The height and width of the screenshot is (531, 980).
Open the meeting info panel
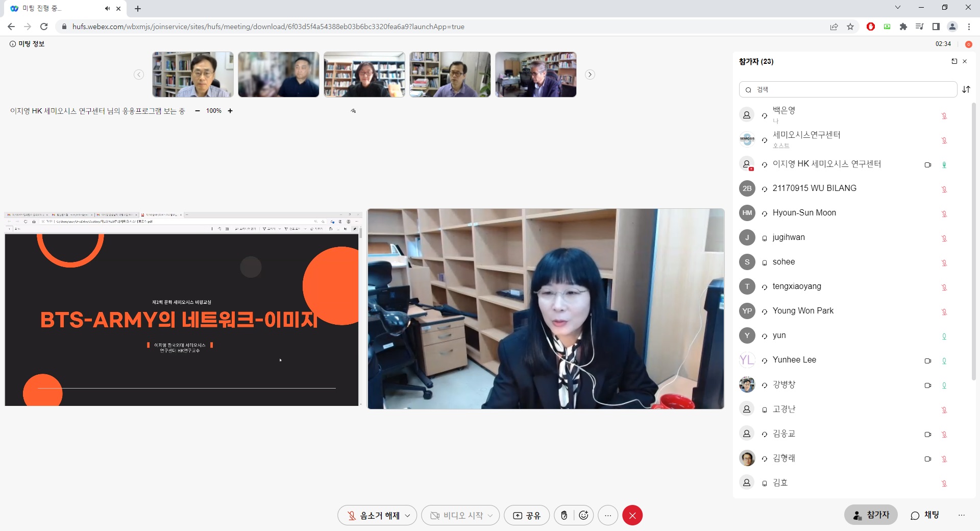click(27, 44)
